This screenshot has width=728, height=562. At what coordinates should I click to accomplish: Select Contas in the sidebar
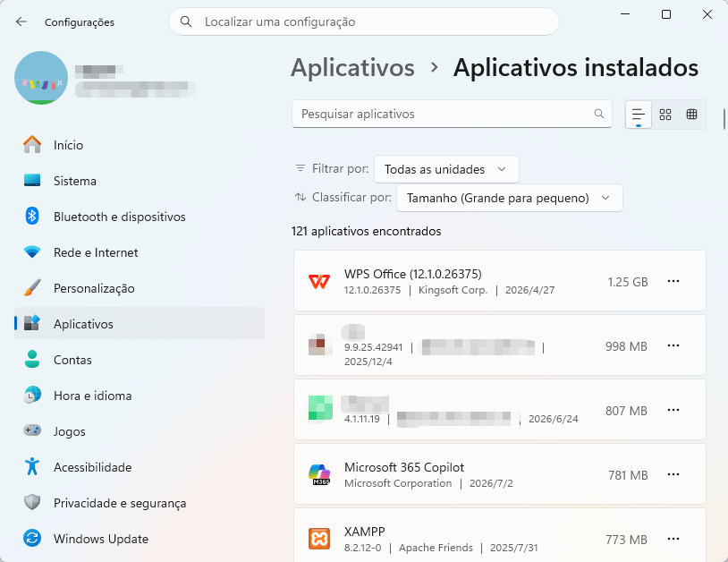[x=140, y=360]
